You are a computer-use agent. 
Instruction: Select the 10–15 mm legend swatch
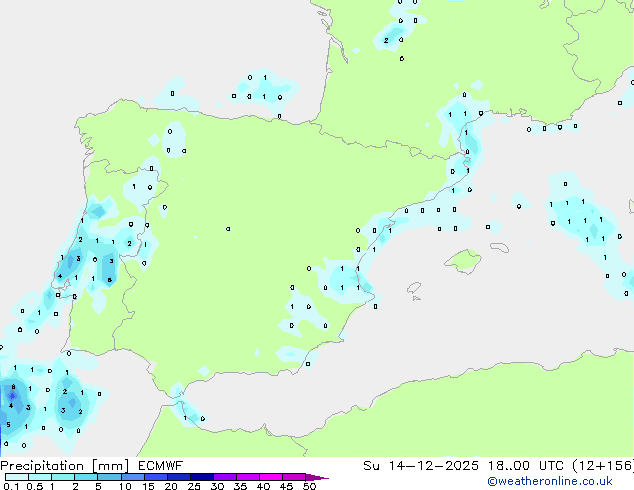(135, 477)
